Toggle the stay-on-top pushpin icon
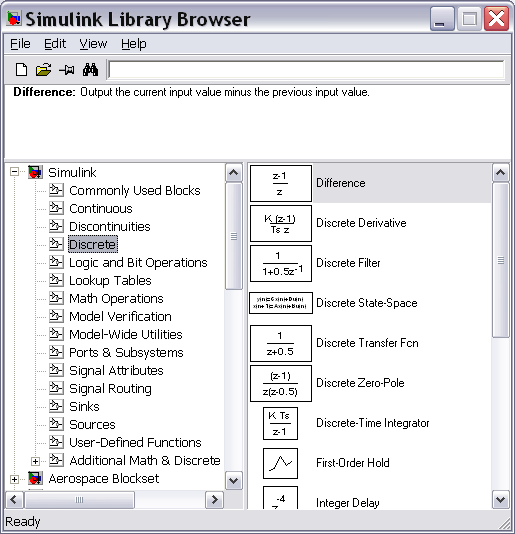The image size is (515, 534). coord(66,70)
